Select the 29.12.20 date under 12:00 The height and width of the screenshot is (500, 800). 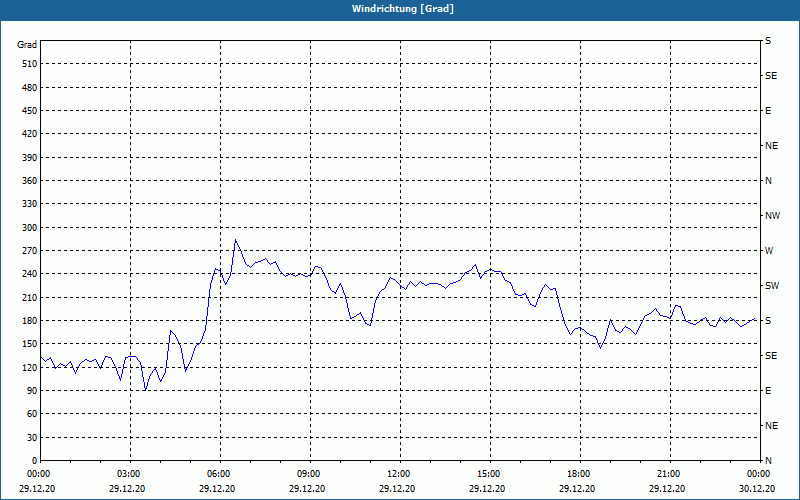(396, 488)
